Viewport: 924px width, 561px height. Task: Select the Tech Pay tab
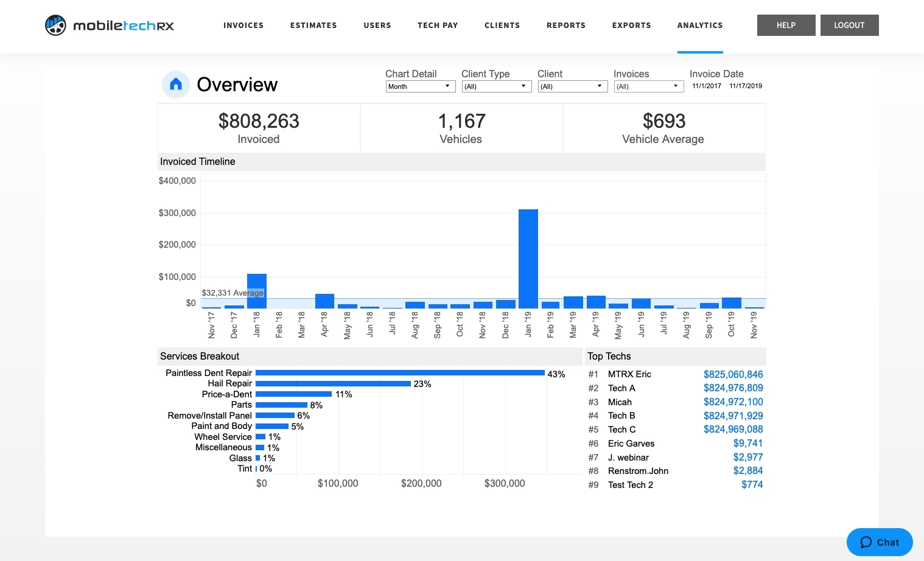click(438, 25)
